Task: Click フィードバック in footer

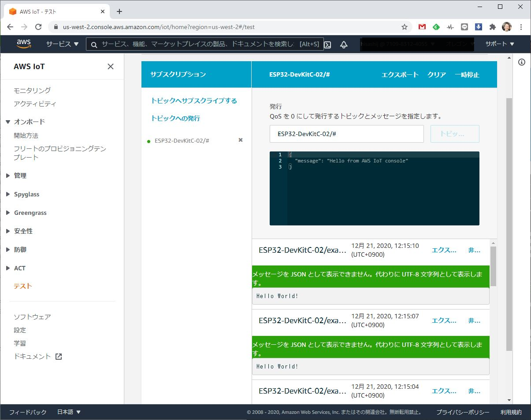Action: (x=28, y=412)
